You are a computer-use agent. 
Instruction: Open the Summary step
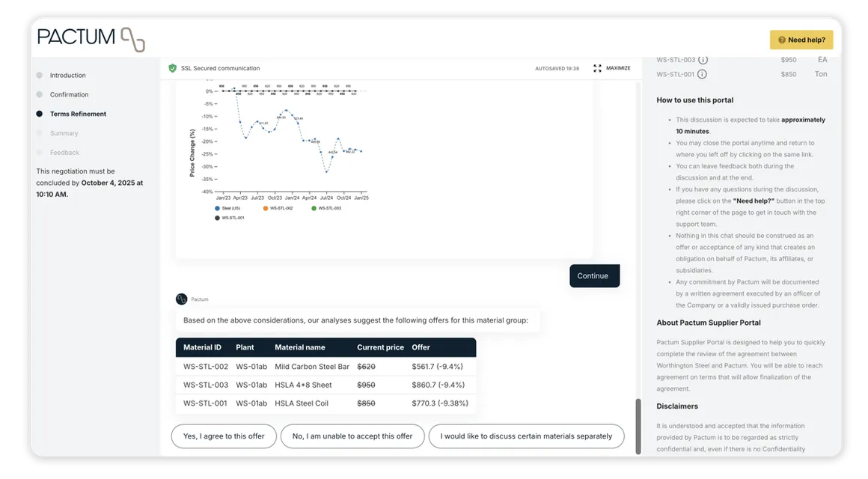(64, 133)
